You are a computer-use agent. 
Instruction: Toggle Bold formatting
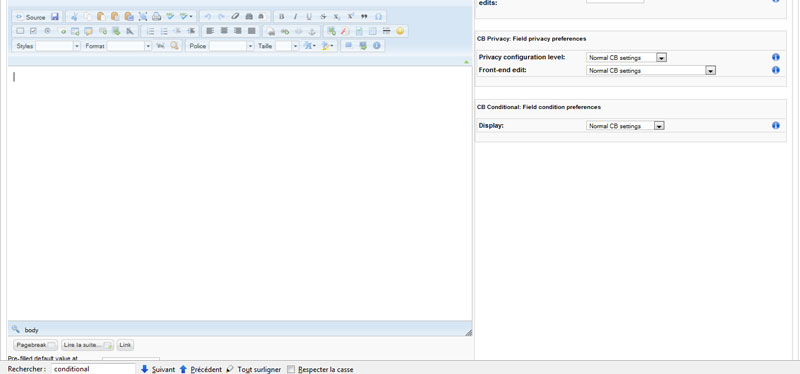point(281,17)
